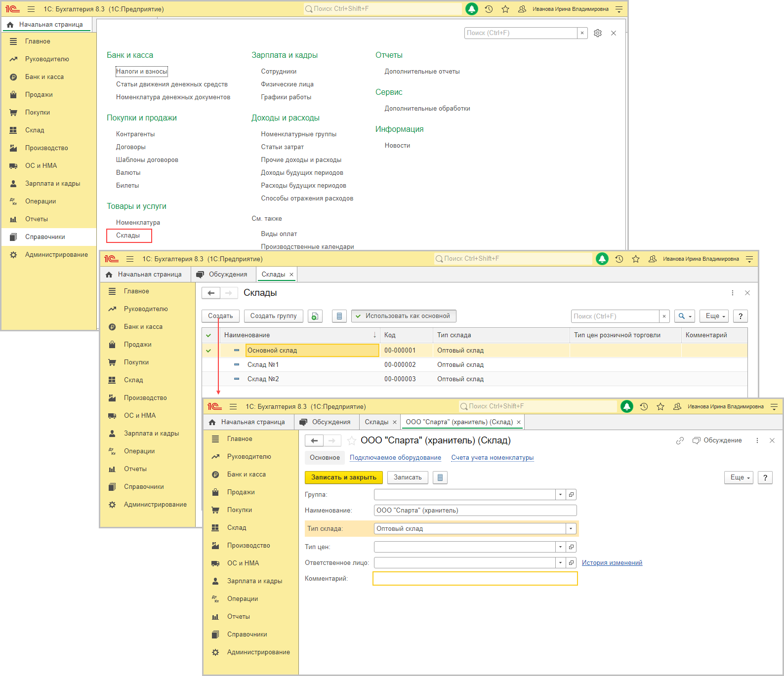This screenshot has width=784, height=676.
Task: Open history icon in the Склады window
Action: click(x=619, y=259)
